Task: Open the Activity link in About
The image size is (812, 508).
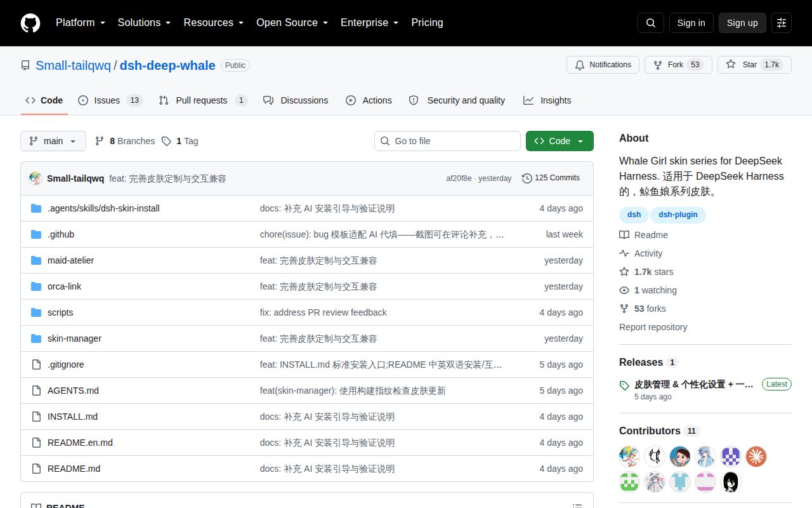Action: [641, 253]
